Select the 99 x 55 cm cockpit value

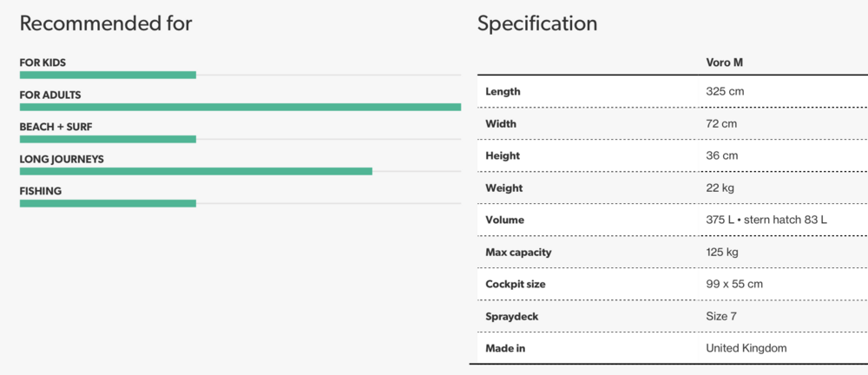click(x=735, y=284)
